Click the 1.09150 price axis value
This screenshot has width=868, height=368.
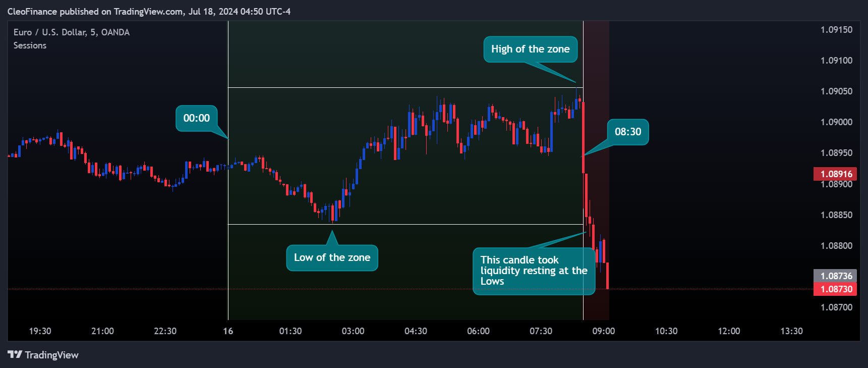(836, 30)
